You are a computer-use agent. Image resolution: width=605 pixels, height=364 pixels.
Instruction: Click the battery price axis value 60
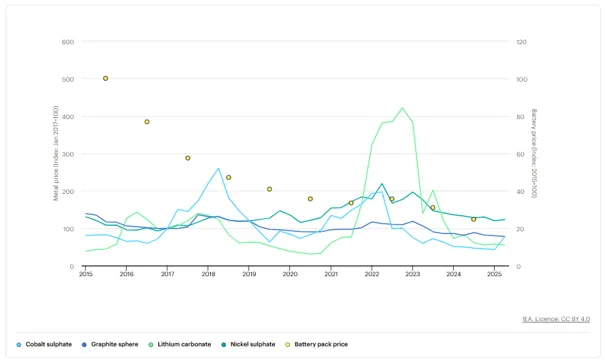521,154
